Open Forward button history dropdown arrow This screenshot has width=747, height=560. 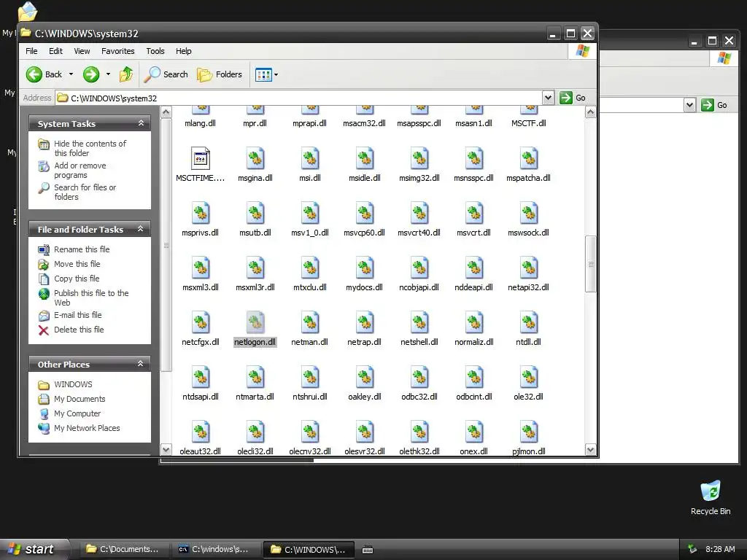[x=108, y=74]
